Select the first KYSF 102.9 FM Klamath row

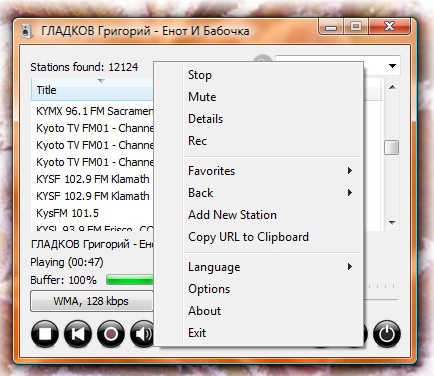click(x=93, y=179)
